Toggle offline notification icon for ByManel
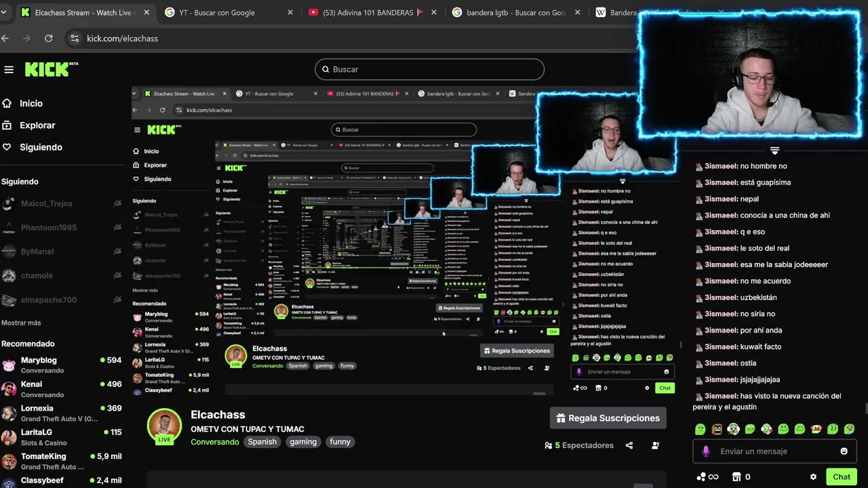The width and height of the screenshot is (868, 488). coord(117,251)
